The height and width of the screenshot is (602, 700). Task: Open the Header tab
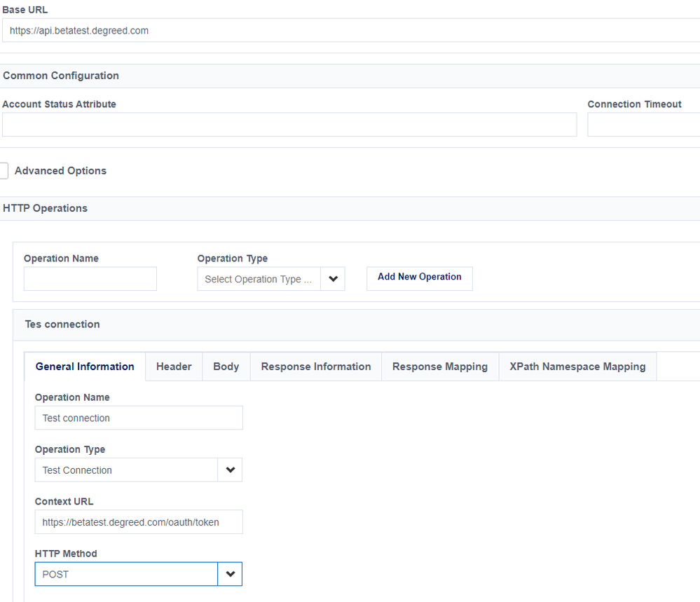[174, 367]
